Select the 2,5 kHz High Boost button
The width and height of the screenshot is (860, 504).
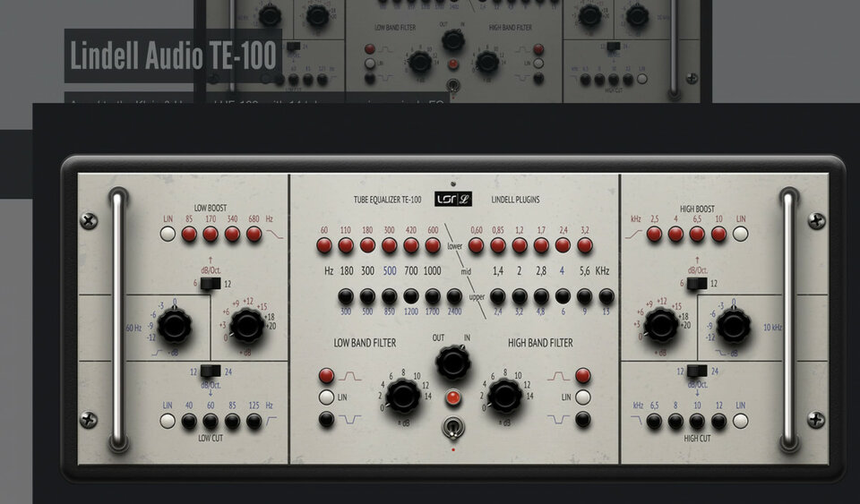[654, 235]
